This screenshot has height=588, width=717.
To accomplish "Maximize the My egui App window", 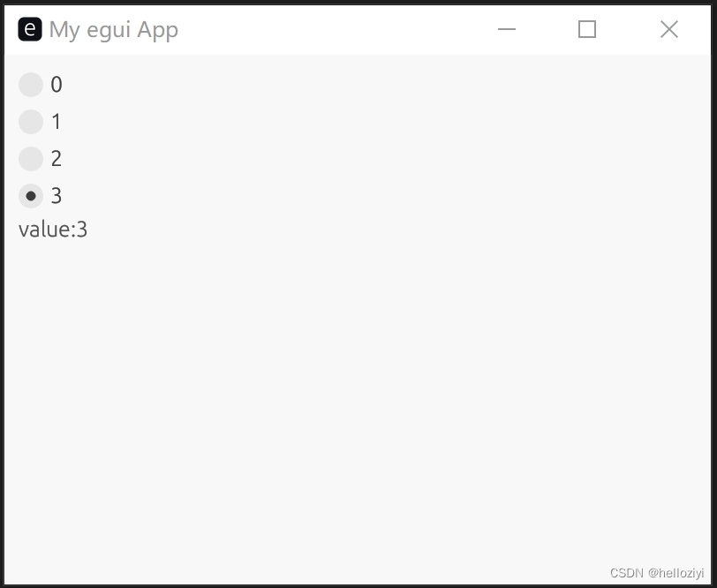I will tap(587, 29).
